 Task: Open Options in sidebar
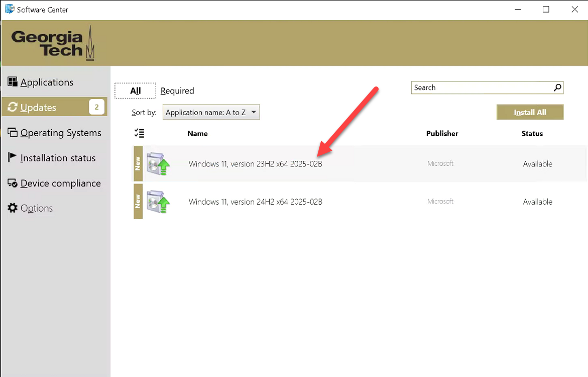click(36, 209)
